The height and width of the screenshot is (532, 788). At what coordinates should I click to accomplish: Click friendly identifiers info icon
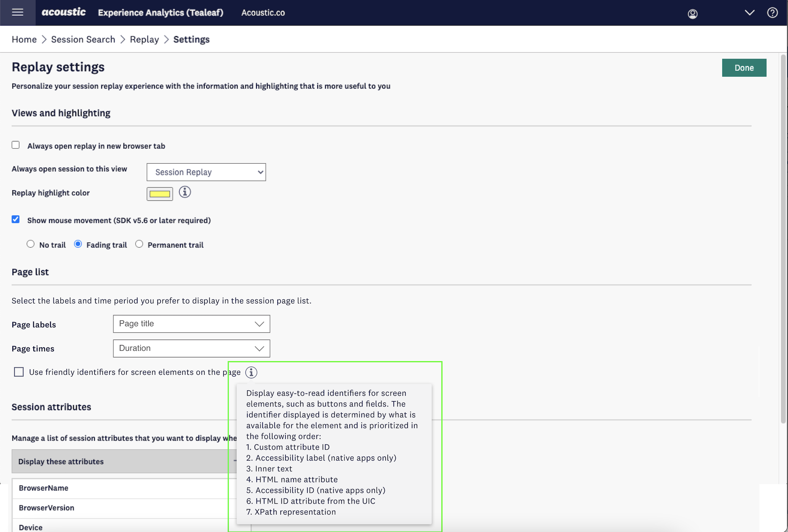[x=251, y=373]
